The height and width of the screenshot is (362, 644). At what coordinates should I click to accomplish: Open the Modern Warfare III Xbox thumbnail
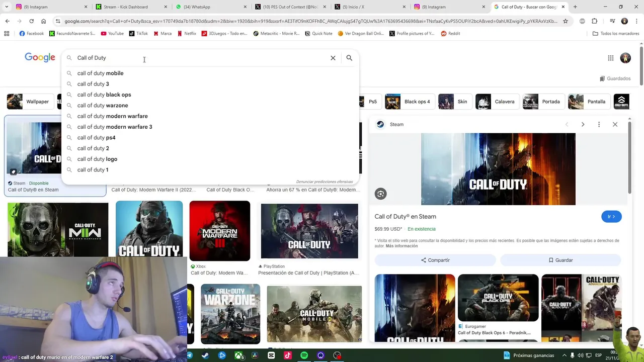(x=220, y=231)
